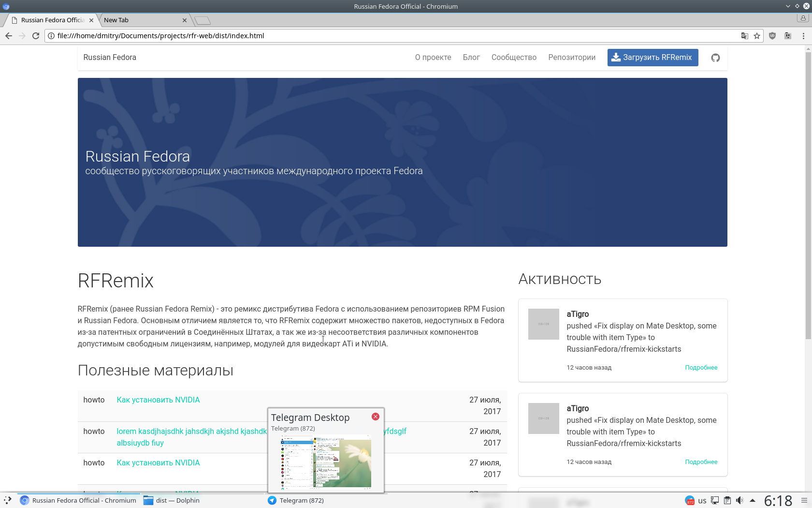Screen dimensions: 812x508
Task: Click the Загрузить RFRemix button
Action: (652, 58)
